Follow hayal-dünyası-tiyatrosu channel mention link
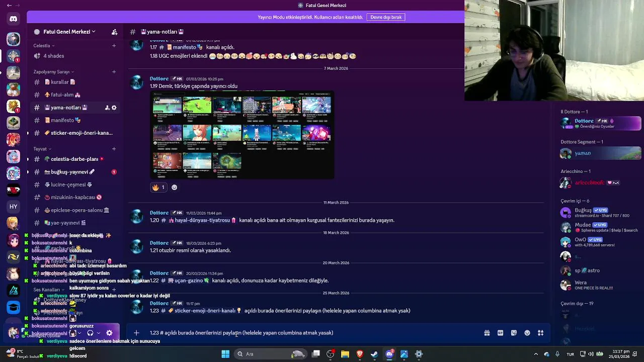Image resolution: width=644 pixels, height=362 pixels. coord(199,220)
